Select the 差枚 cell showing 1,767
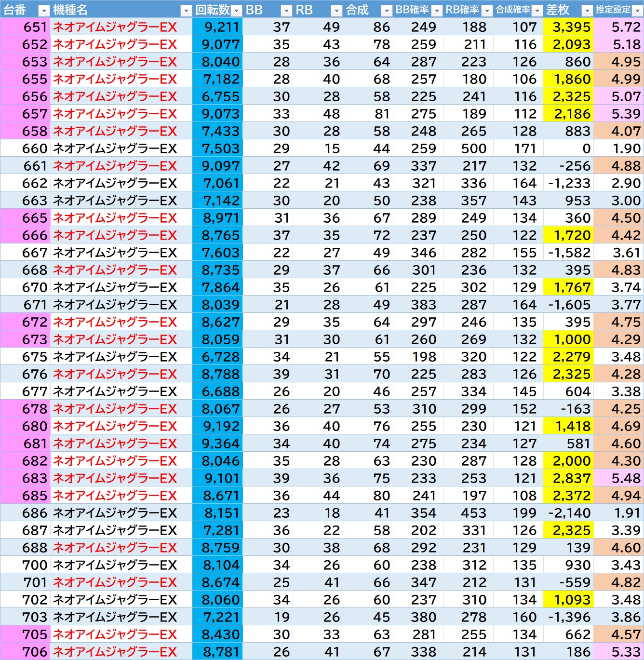Viewport: 644px width, 660px height. [x=568, y=287]
